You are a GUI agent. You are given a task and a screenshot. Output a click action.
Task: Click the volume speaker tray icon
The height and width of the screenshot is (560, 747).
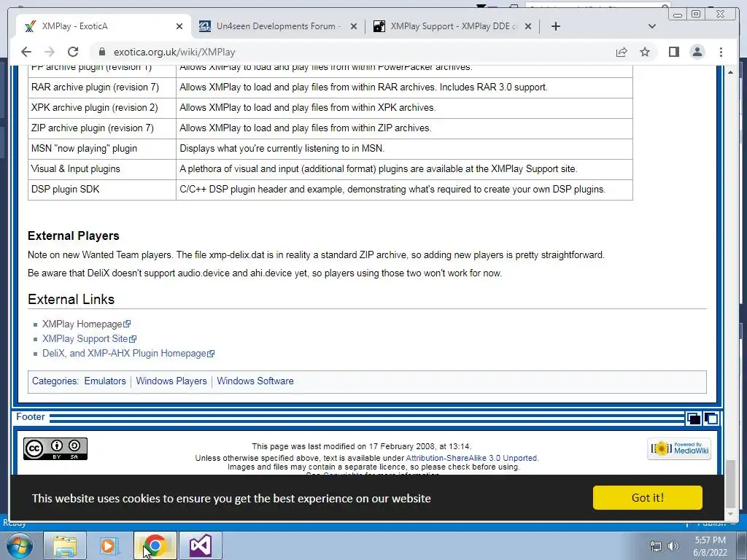[x=673, y=546]
